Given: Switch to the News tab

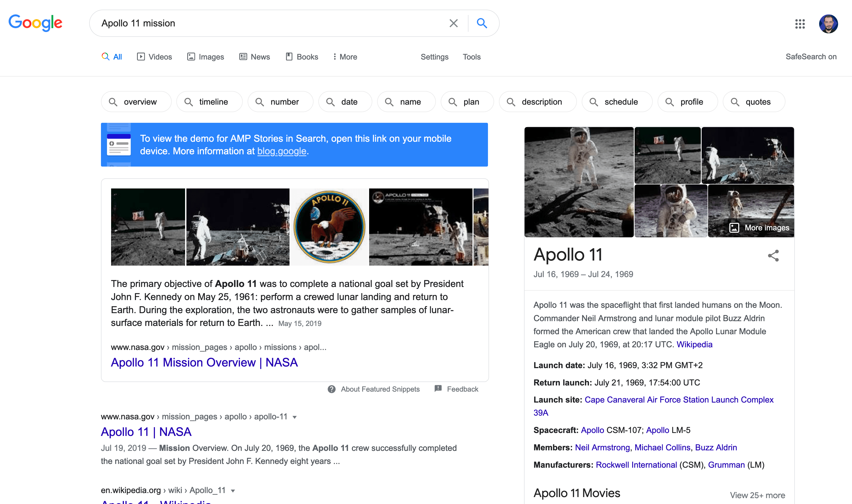Looking at the screenshot, I should click(x=255, y=57).
